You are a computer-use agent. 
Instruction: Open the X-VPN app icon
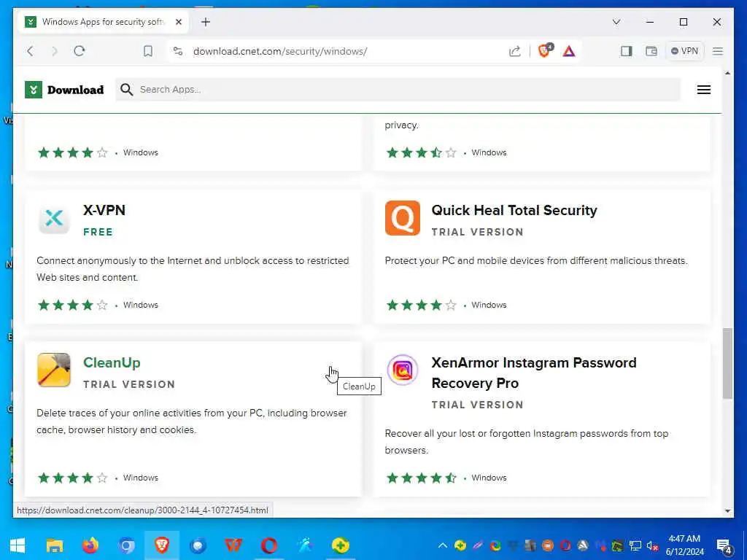point(54,218)
